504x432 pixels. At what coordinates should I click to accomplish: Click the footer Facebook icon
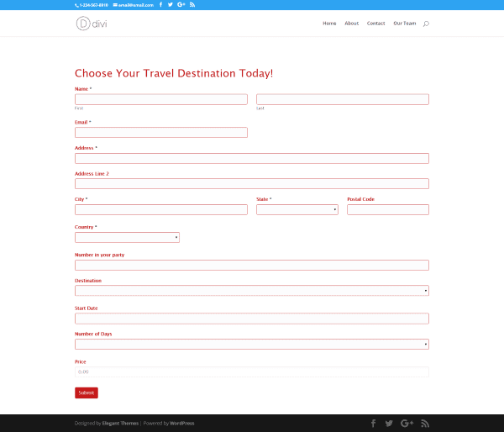click(374, 423)
